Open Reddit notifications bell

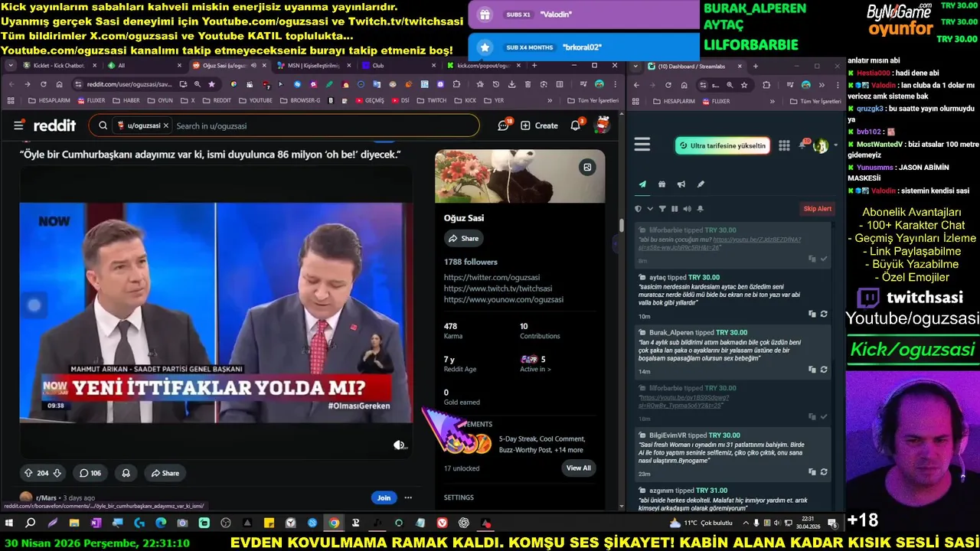click(x=576, y=126)
